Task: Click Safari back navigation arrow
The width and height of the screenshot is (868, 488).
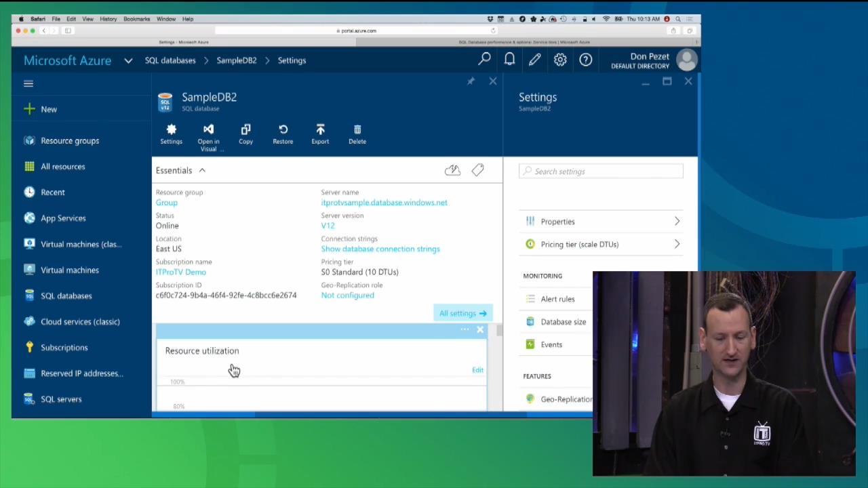Action: tap(44, 30)
